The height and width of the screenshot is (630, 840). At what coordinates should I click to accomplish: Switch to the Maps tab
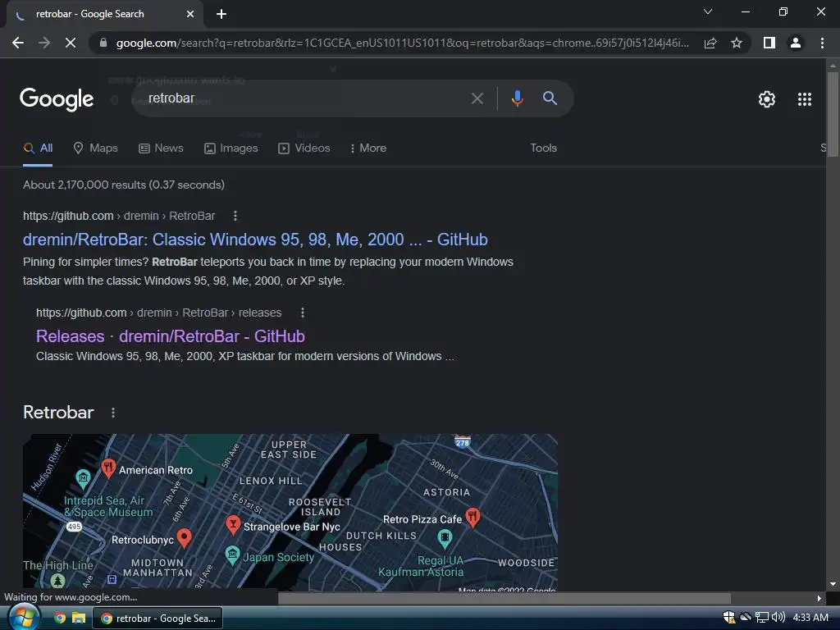click(x=95, y=148)
